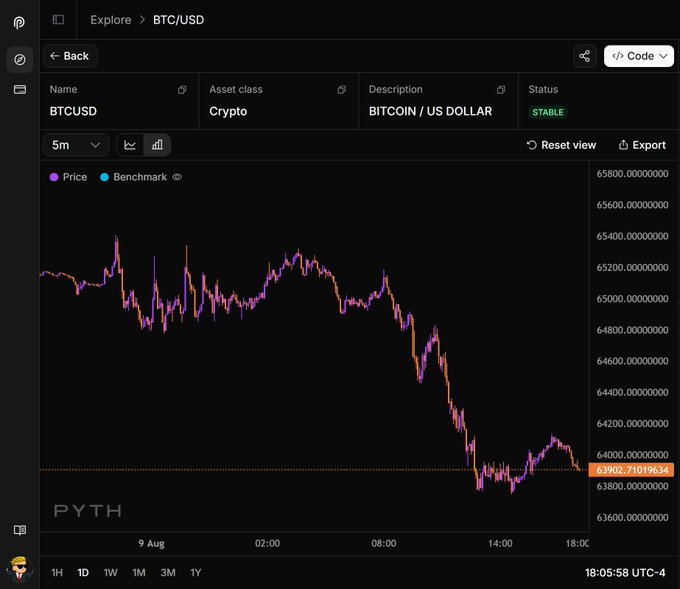Click the STABLE status badge
The image size is (680, 589).
[548, 112]
